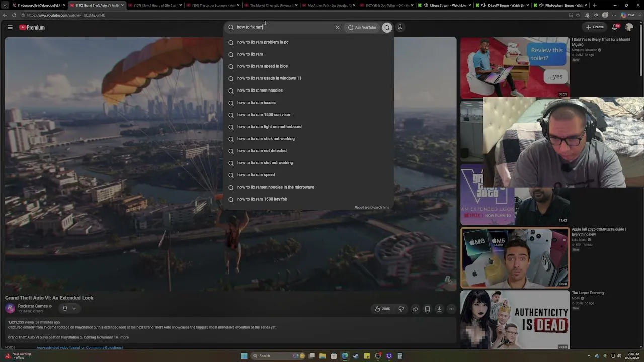Pick suggestion 'how to fix ram speed in bios'

tap(308, 66)
